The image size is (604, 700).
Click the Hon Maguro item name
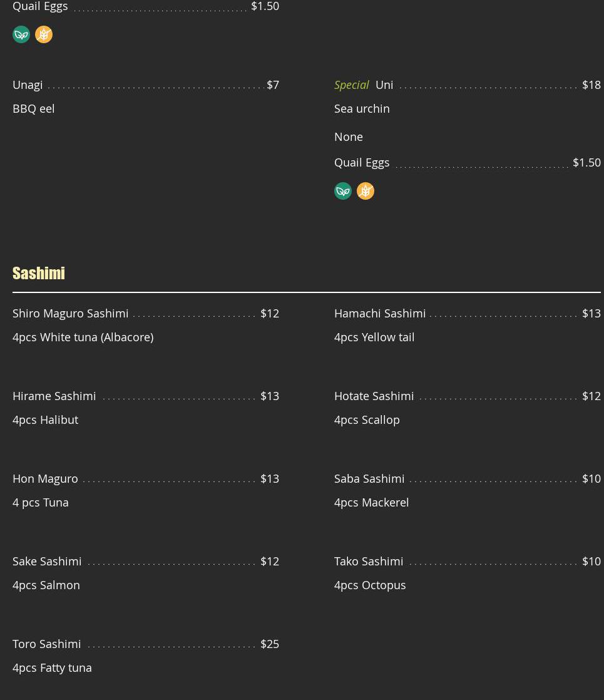[45, 478]
